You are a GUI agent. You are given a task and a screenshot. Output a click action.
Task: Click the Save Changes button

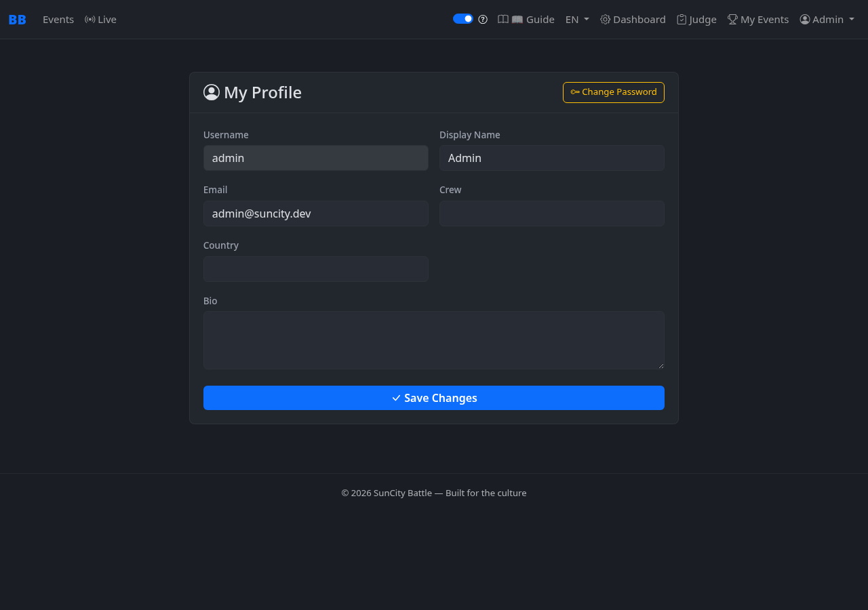click(434, 398)
